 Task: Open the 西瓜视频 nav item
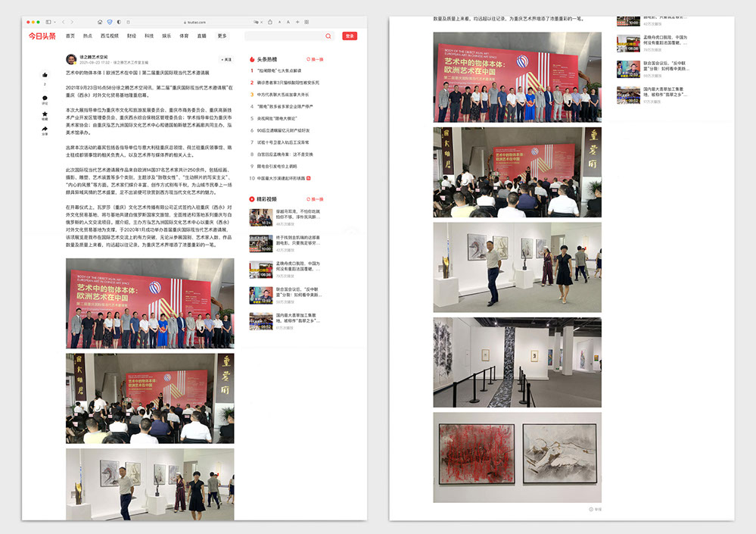click(x=110, y=36)
